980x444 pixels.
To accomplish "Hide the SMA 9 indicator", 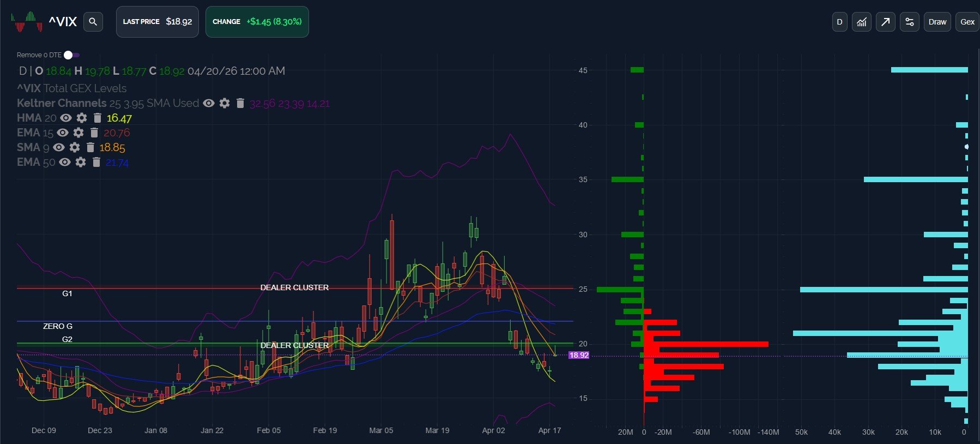I will [x=59, y=147].
